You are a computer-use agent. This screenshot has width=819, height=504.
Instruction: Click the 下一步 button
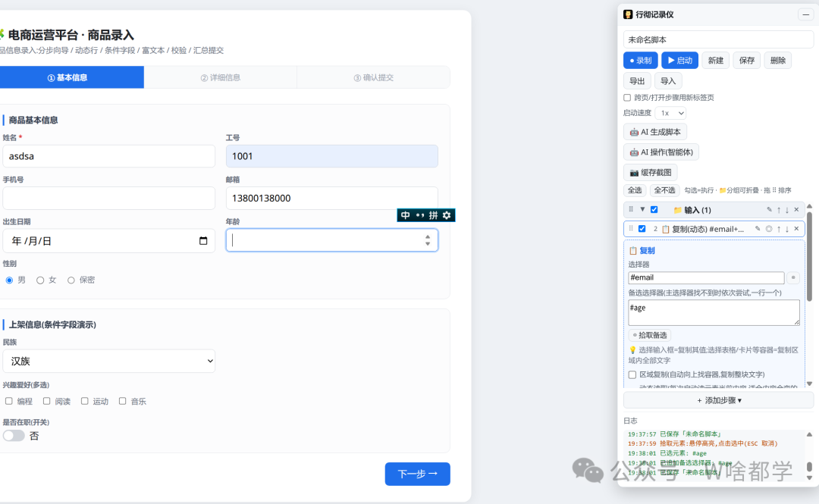(x=417, y=474)
